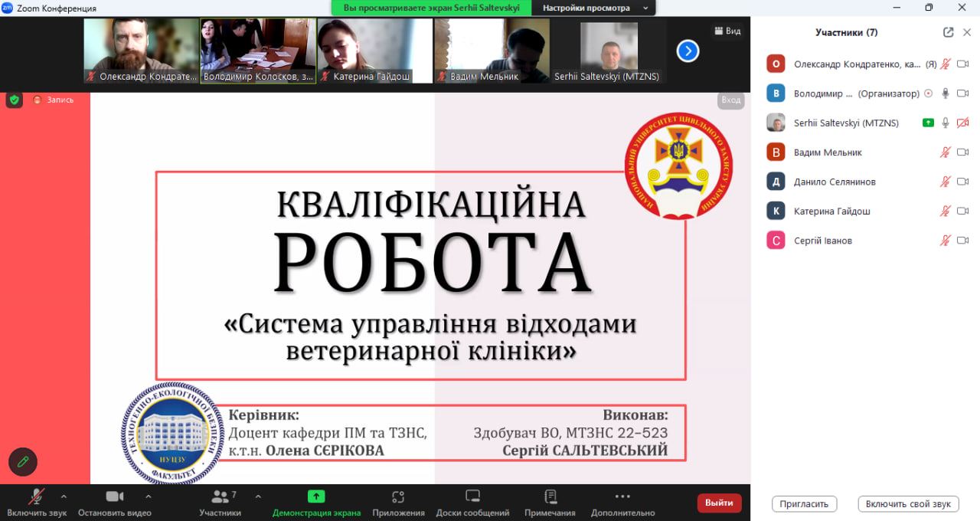The image size is (980, 521).
Task: Open Доски сообщений whiteboards
Action: [472, 496]
